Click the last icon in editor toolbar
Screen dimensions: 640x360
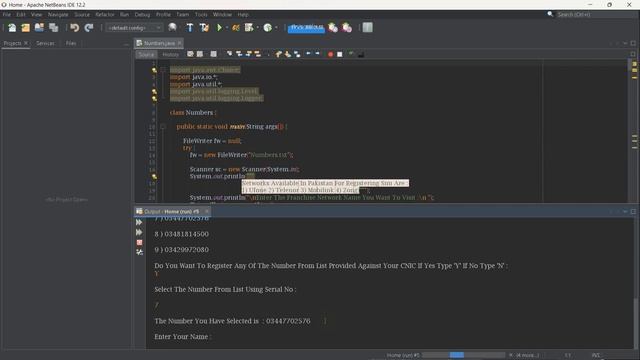click(x=361, y=54)
